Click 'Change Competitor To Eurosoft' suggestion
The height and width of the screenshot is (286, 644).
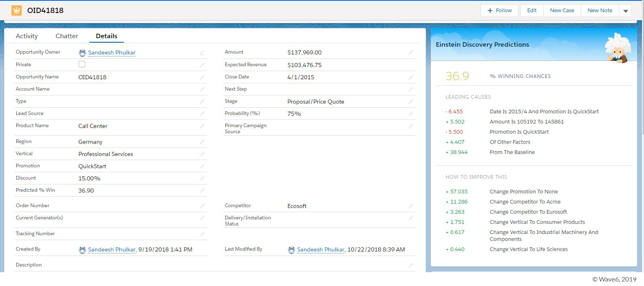tap(528, 212)
